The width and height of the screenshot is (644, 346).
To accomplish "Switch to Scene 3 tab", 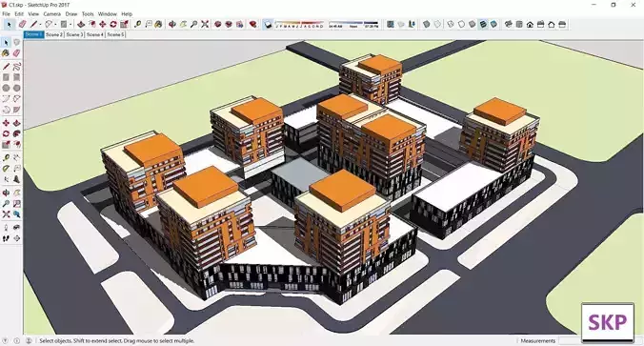I will (74, 35).
